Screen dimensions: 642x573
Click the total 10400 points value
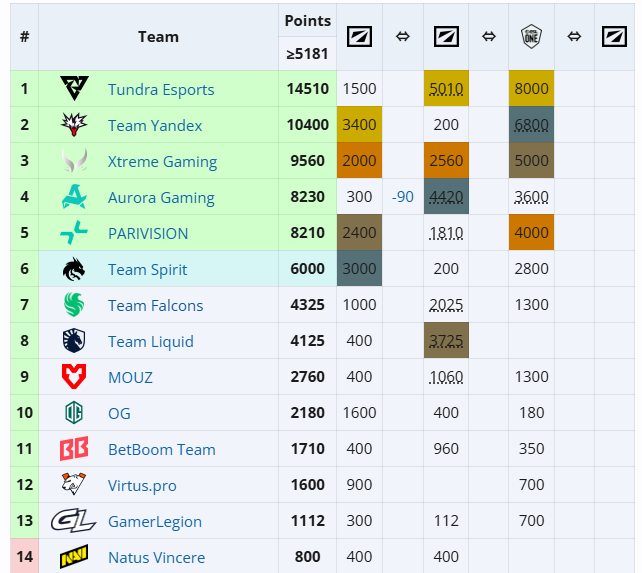(307, 125)
